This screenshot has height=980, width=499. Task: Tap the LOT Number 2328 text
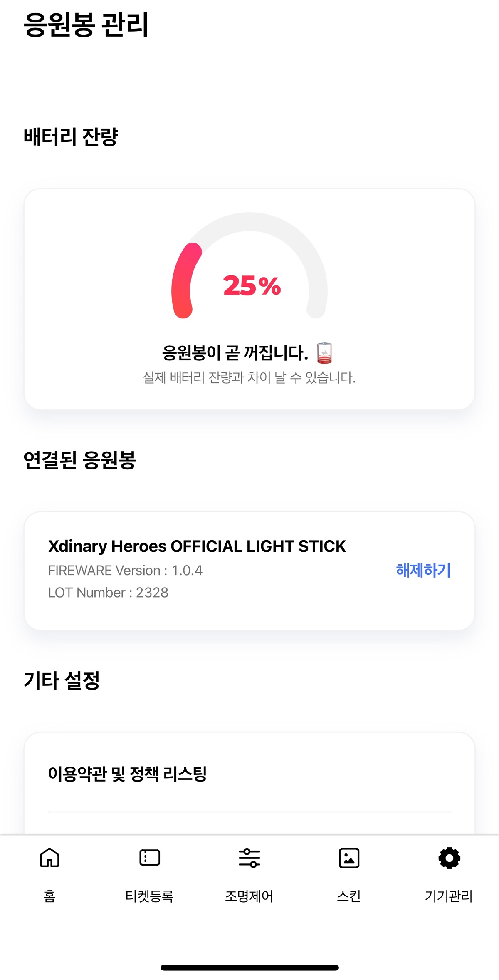point(108,593)
